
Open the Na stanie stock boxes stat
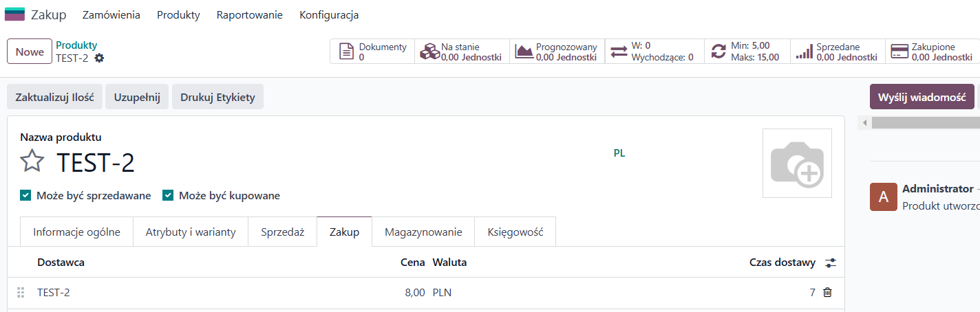click(x=462, y=52)
